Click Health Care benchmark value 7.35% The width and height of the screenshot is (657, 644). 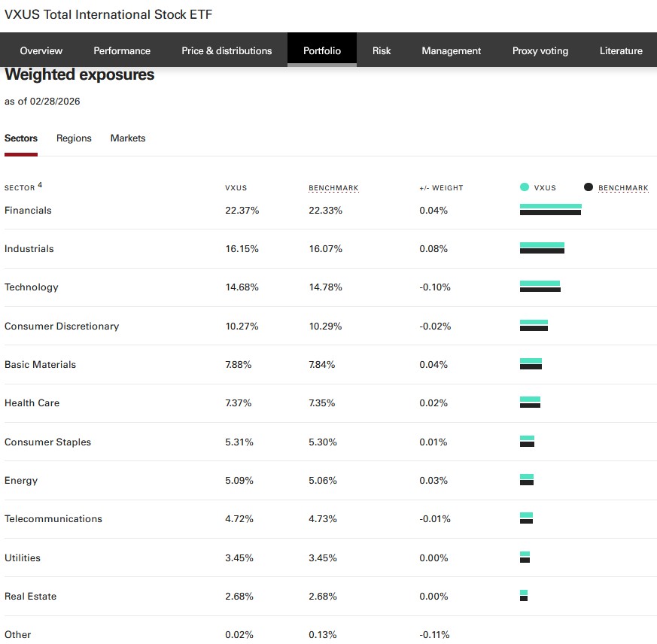pos(321,403)
